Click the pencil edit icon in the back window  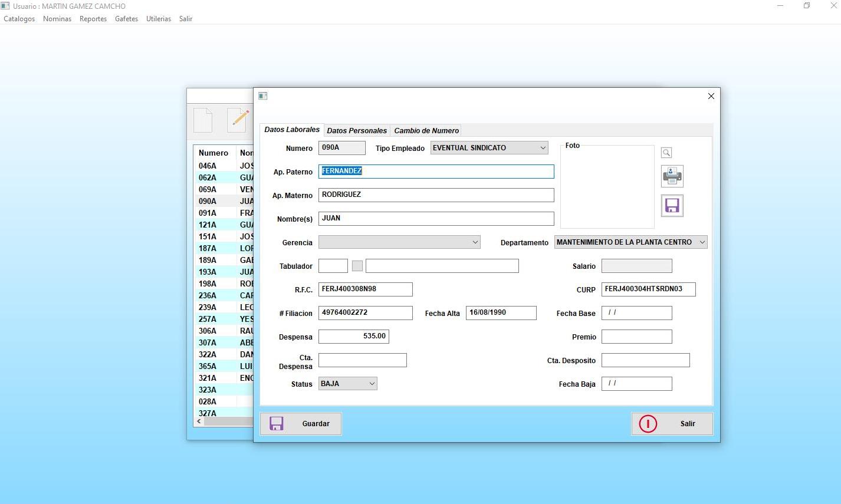[x=239, y=120]
